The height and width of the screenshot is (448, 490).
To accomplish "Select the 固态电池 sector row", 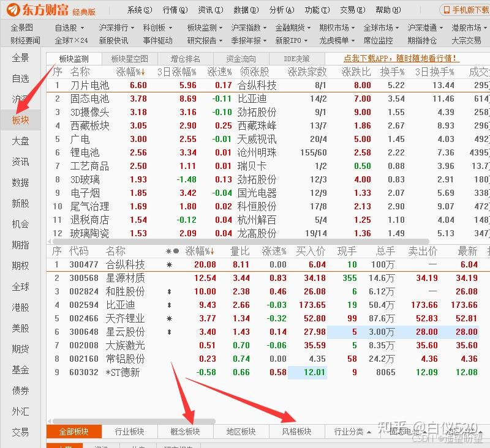I will (268, 99).
